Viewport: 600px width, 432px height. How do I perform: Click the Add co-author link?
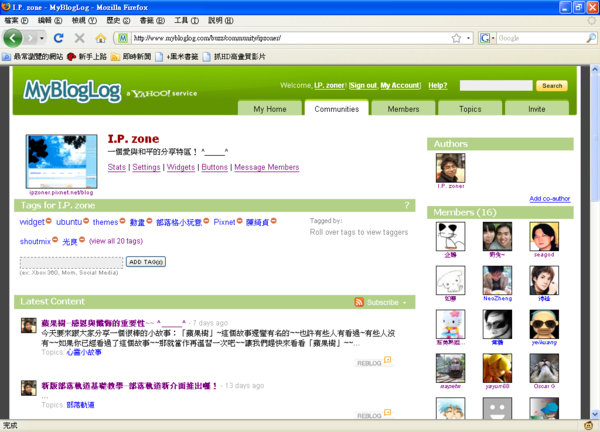pos(549,199)
